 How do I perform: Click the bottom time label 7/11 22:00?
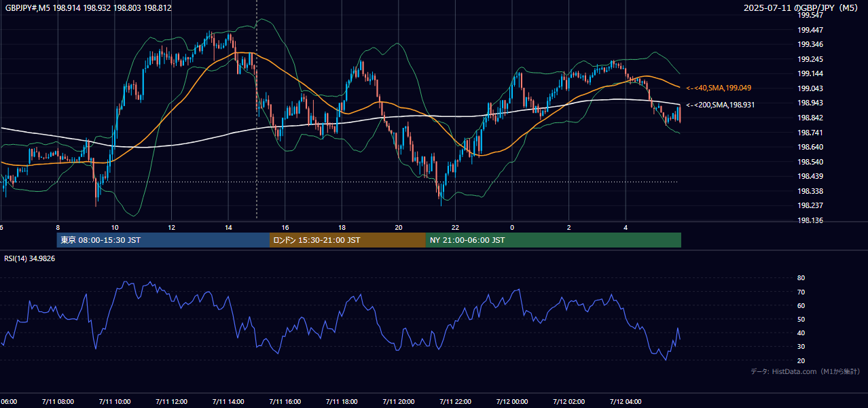(455, 402)
